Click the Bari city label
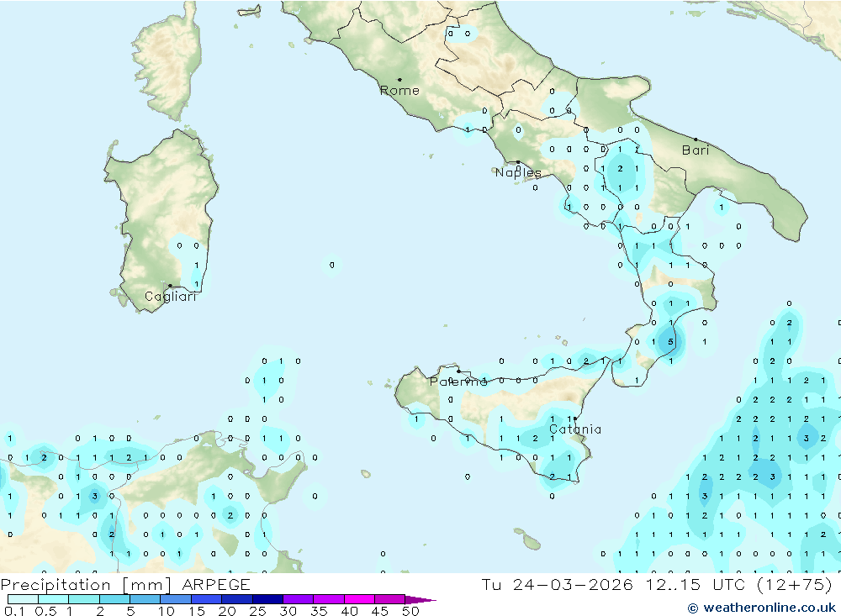 tap(696, 150)
